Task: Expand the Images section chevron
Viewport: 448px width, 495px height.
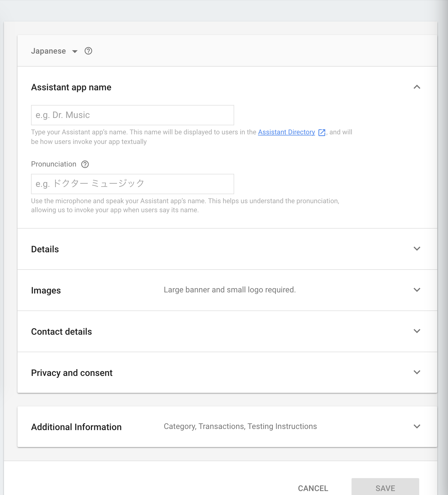Action: click(x=417, y=290)
